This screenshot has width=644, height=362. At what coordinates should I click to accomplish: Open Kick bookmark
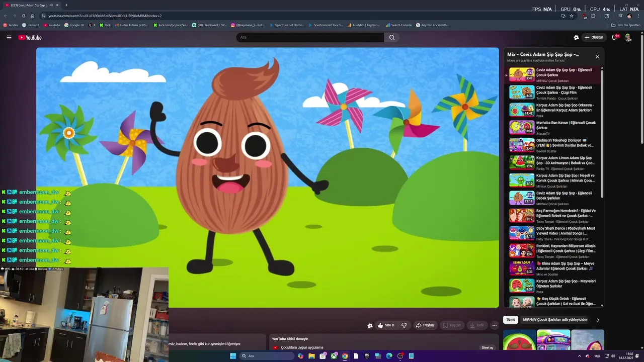click(x=105, y=25)
